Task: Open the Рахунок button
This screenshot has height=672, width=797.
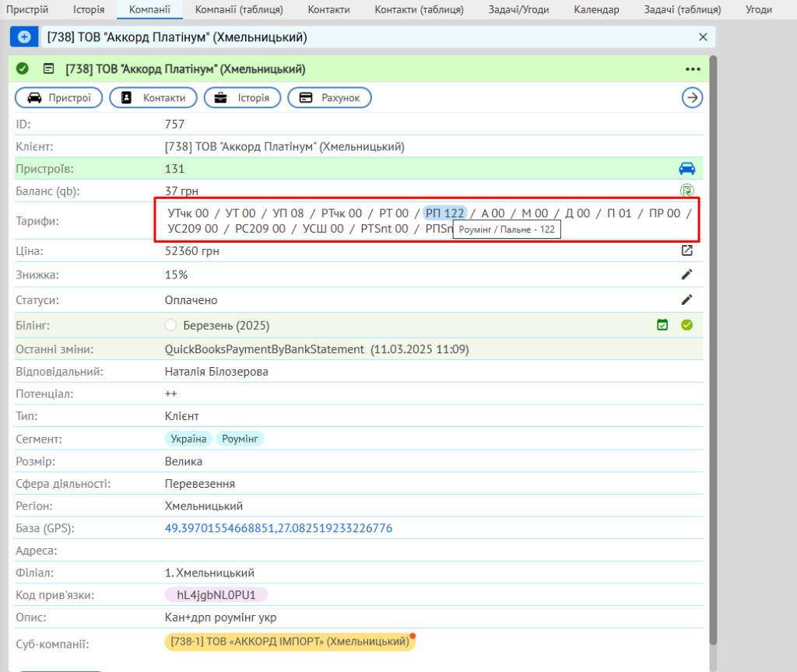Action: [329, 97]
